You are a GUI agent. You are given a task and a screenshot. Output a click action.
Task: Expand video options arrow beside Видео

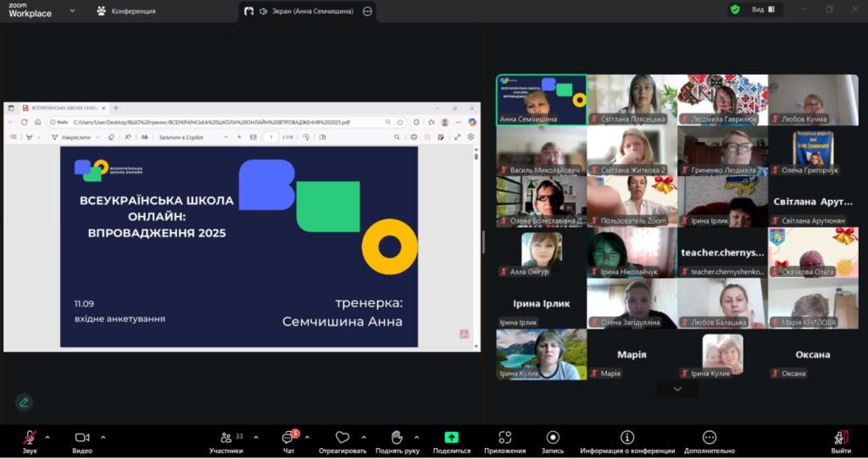click(x=103, y=437)
